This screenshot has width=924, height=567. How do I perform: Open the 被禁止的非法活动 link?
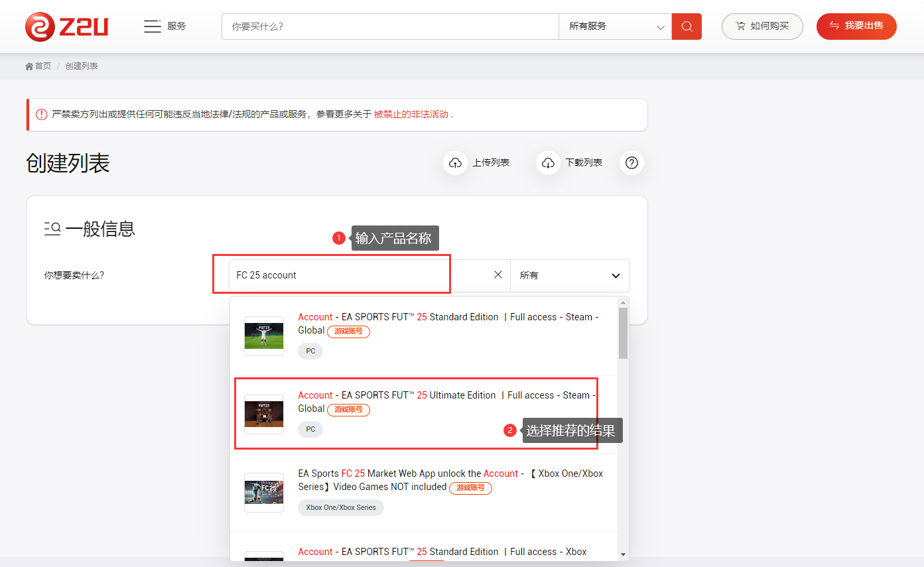(x=411, y=114)
